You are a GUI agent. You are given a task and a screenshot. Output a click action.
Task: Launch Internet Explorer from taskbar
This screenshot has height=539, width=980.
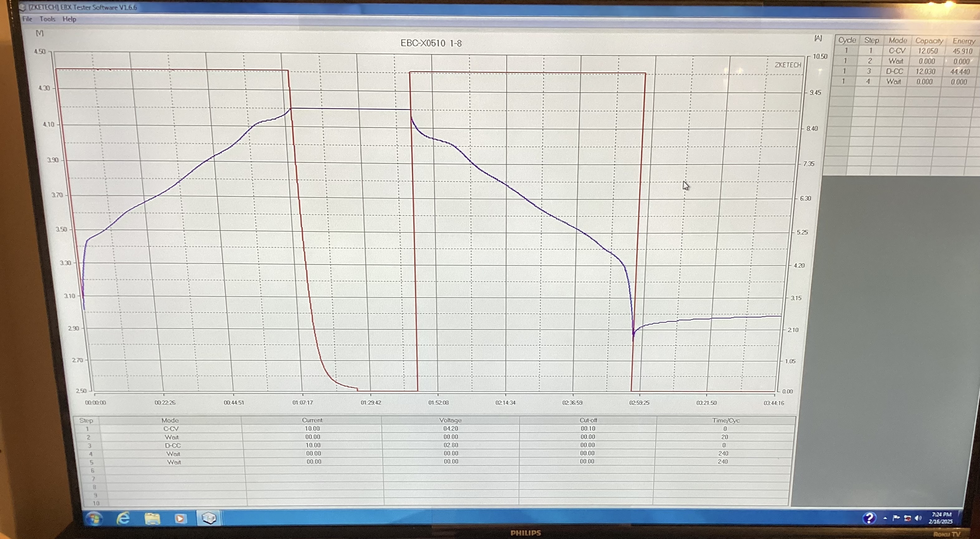point(123,518)
